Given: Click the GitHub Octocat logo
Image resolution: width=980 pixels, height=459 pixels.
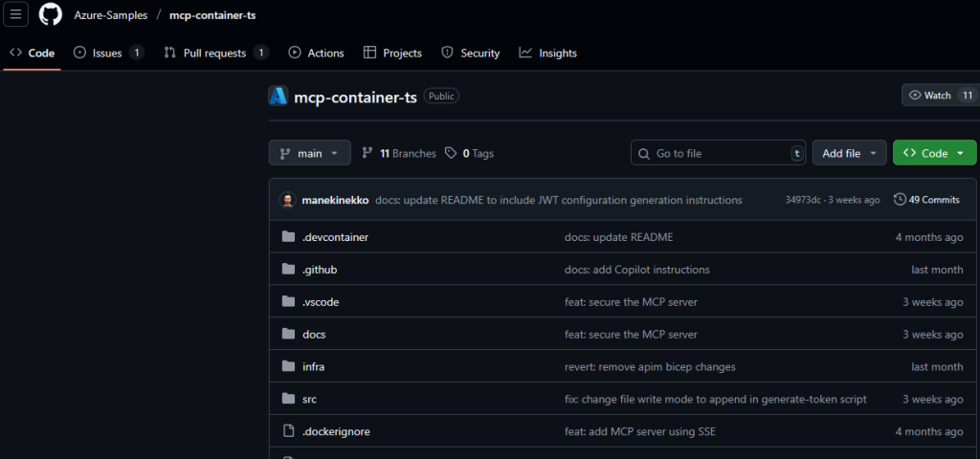Looking at the screenshot, I should coord(51,14).
